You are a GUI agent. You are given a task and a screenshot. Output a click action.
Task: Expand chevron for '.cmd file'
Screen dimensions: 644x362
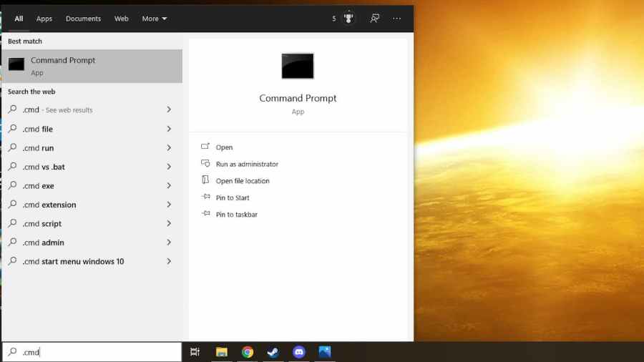(x=169, y=129)
